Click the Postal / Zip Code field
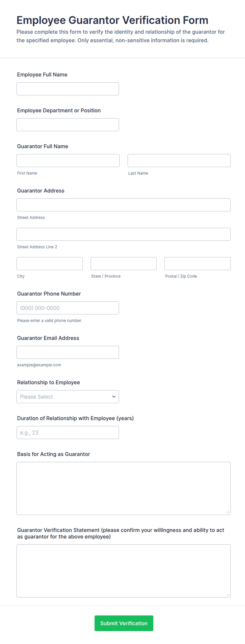Viewport: 245px width, 644px height. (197, 263)
